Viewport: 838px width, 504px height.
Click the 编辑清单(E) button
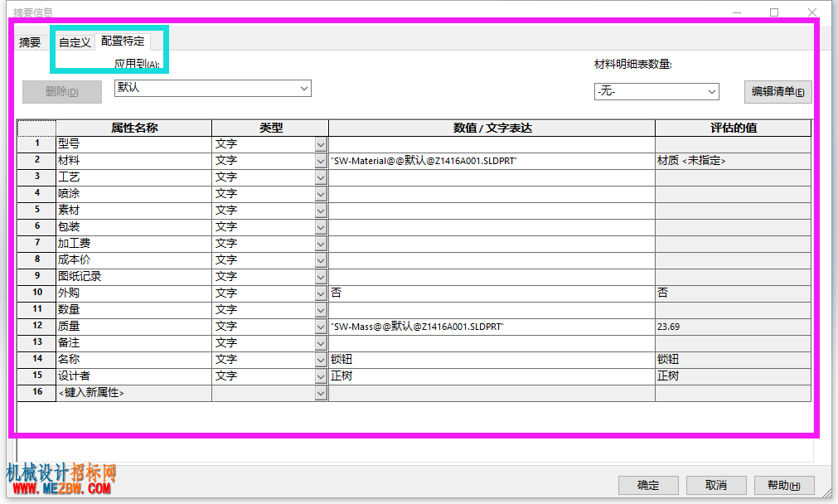click(777, 91)
